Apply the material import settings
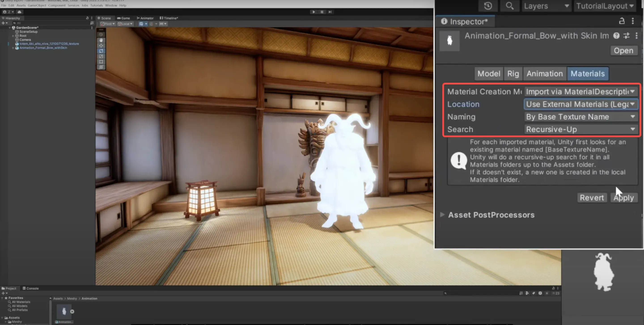The height and width of the screenshot is (325, 644). coord(623,198)
